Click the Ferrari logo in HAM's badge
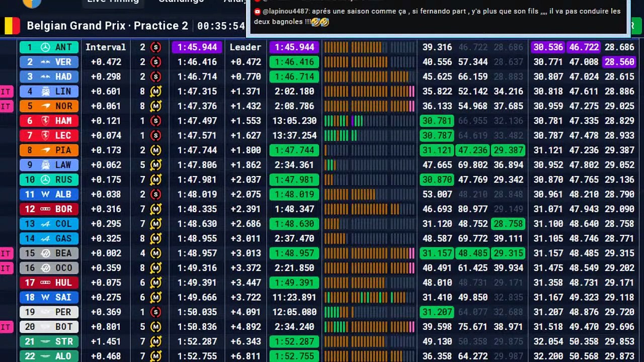 [45, 121]
